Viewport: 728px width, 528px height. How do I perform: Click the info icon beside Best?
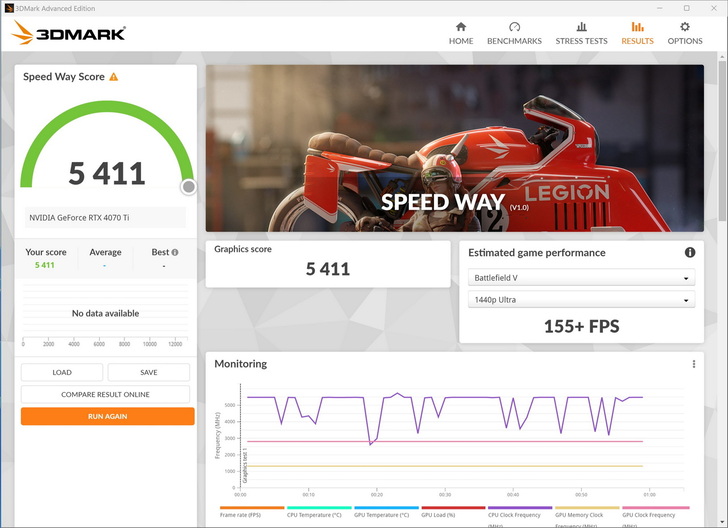175,252
